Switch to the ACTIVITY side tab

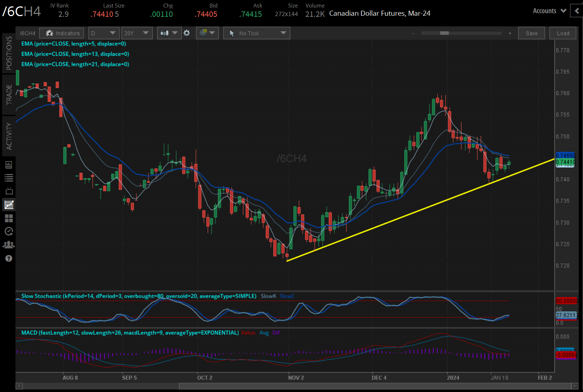pyautogui.click(x=9, y=136)
